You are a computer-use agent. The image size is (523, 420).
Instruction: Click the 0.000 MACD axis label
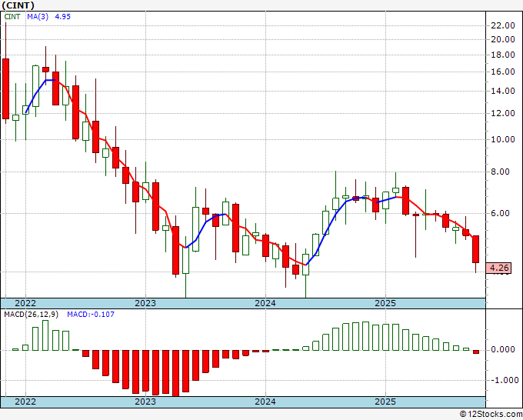click(503, 350)
